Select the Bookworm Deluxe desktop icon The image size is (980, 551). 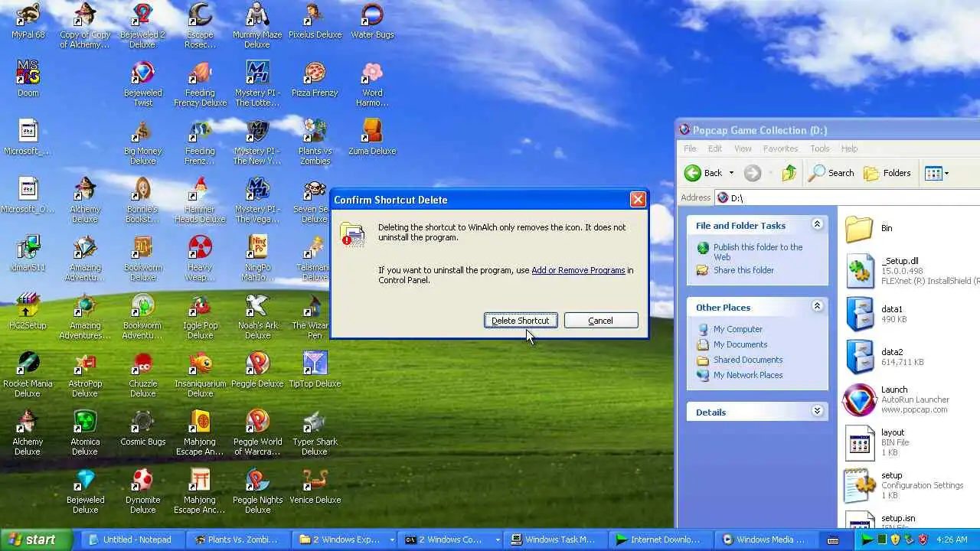[x=142, y=259]
